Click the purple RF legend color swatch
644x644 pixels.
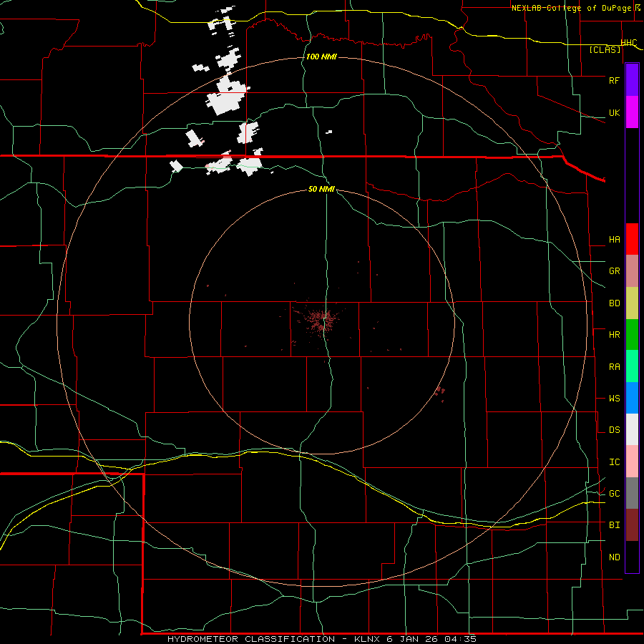point(632,79)
